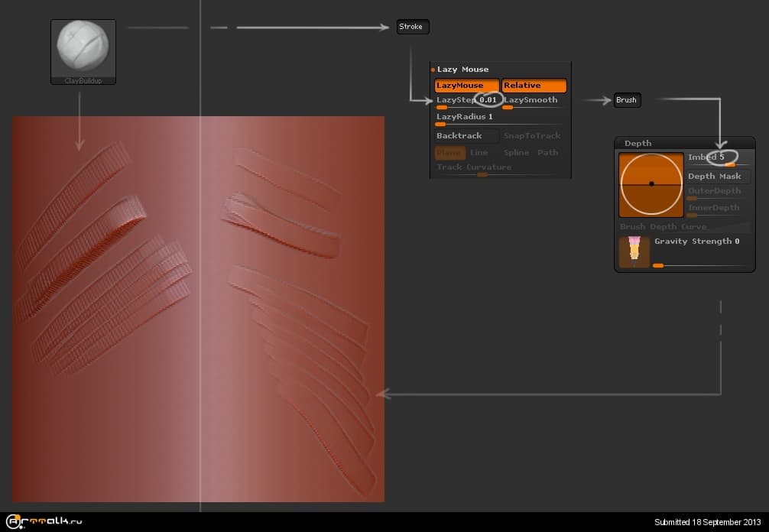
Task: Click the Depth profile circle preview
Action: pos(651,184)
